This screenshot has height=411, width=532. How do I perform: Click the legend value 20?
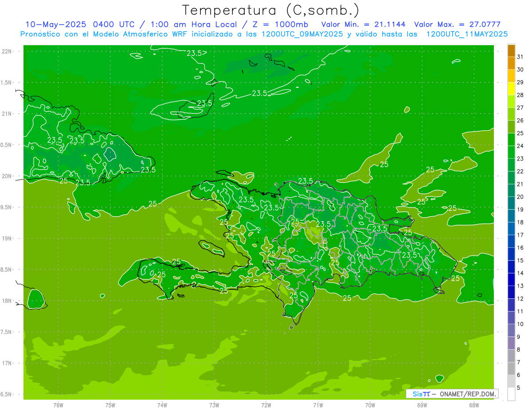520,197
